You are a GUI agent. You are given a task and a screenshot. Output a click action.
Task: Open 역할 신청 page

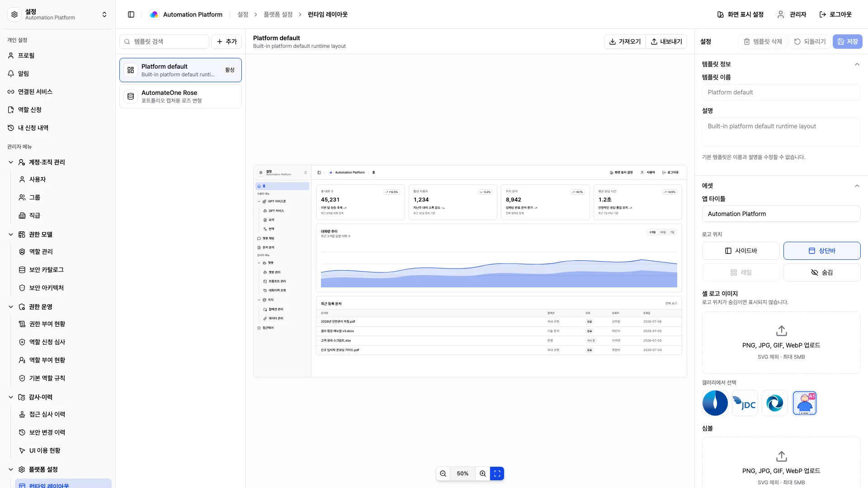pyautogui.click(x=57, y=110)
